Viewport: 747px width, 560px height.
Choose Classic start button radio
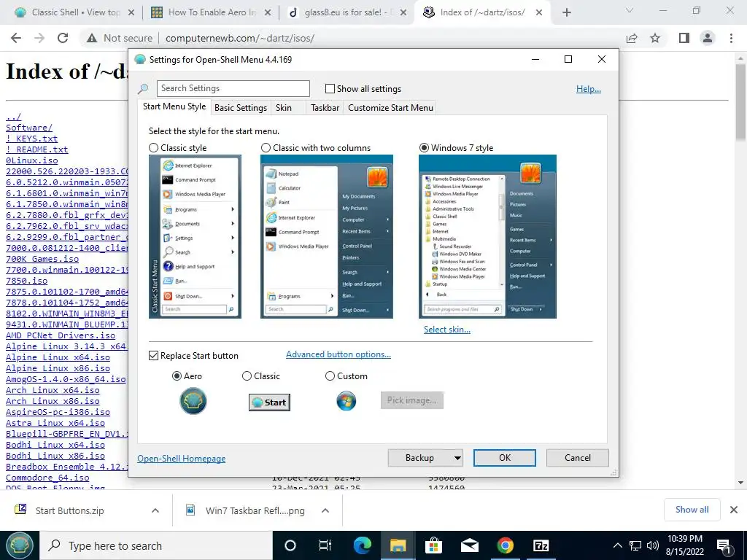247,376
